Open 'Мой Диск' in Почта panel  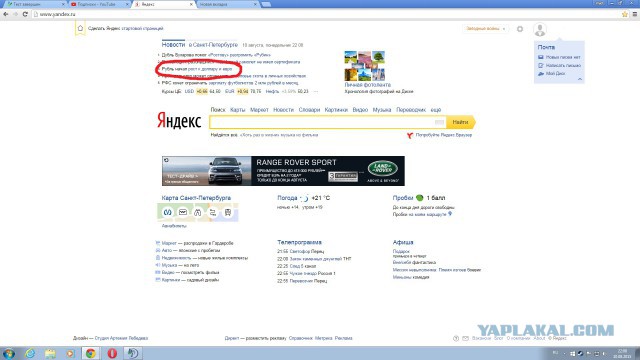click(x=556, y=73)
